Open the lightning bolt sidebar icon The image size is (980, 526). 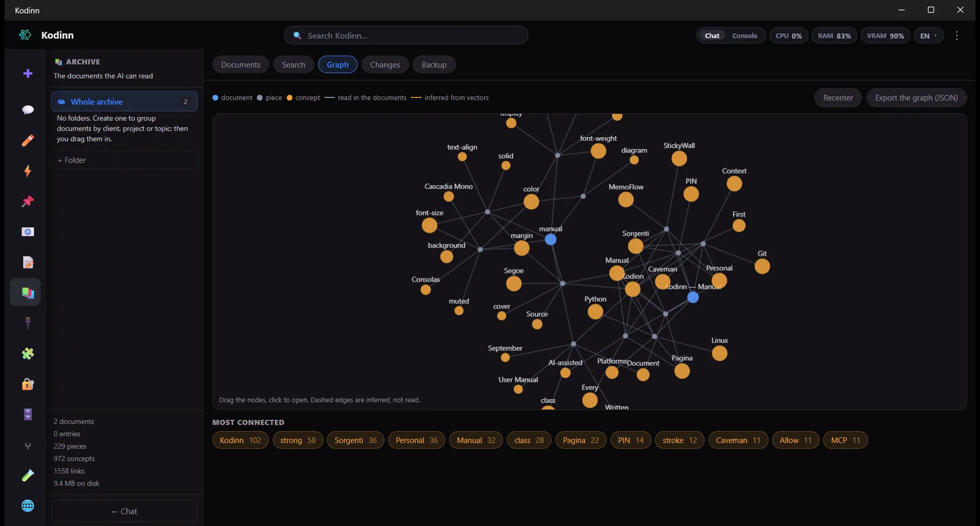(28, 171)
